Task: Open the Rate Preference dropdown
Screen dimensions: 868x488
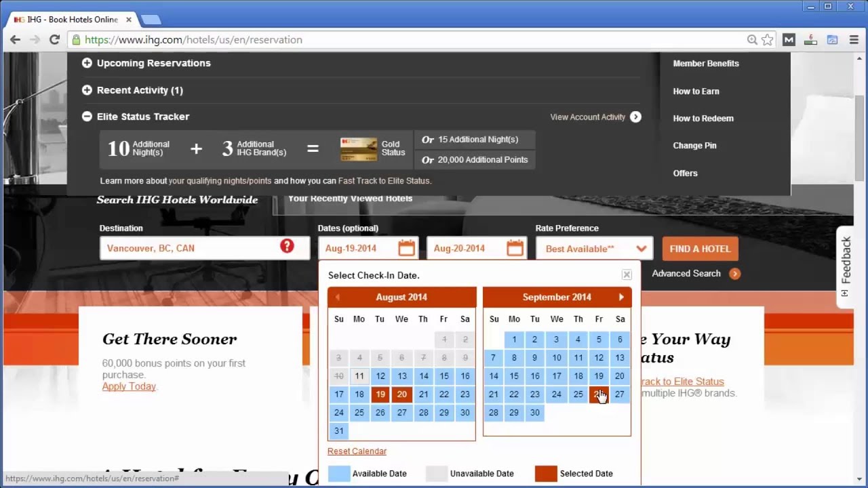Action: pos(595,249)
